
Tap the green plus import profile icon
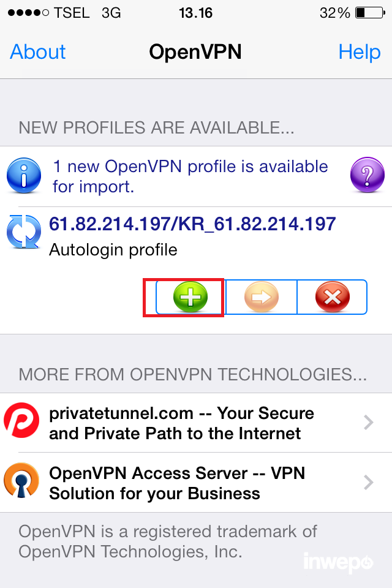(190, 297)
